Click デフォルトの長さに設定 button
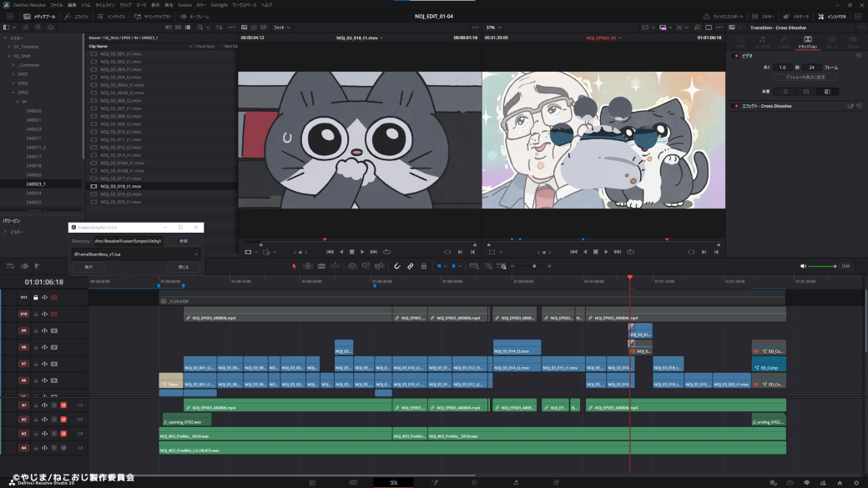The image size is (868, 488). 806,78
